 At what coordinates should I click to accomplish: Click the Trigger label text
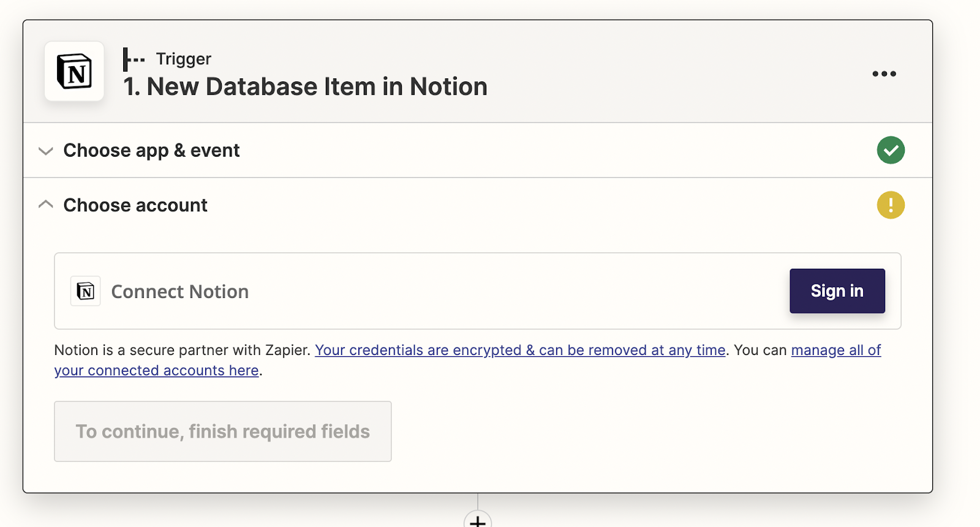pyautogui.click(x=183, y=59)
